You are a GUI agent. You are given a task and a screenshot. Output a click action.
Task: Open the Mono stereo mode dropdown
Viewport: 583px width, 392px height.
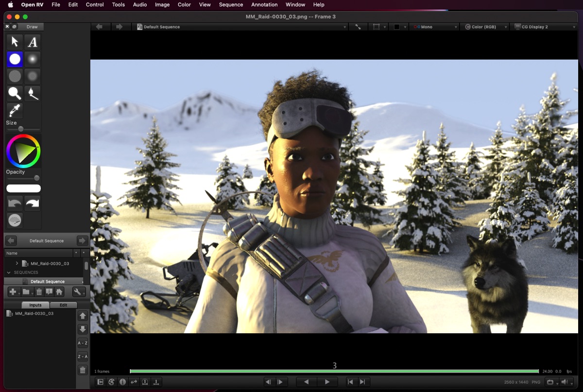pos(433,27)
